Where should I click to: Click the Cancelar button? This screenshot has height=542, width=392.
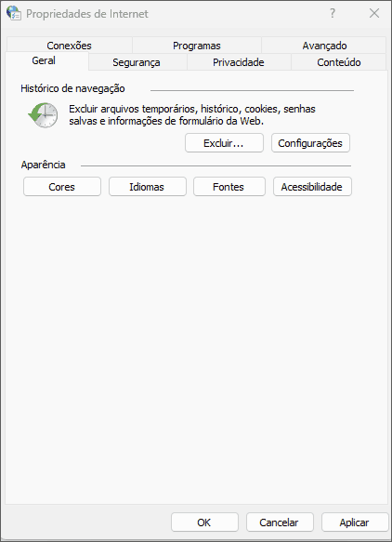[280, 522]
